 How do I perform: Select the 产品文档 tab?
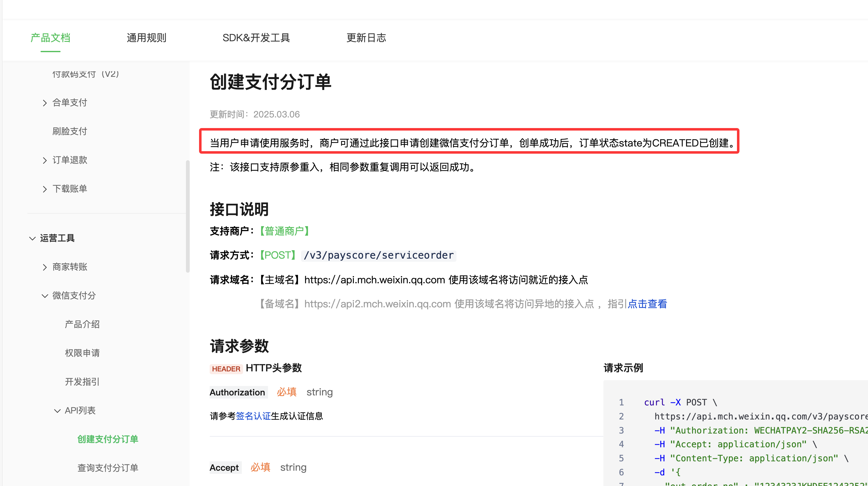pyautogui.click(x=51, y=38)
